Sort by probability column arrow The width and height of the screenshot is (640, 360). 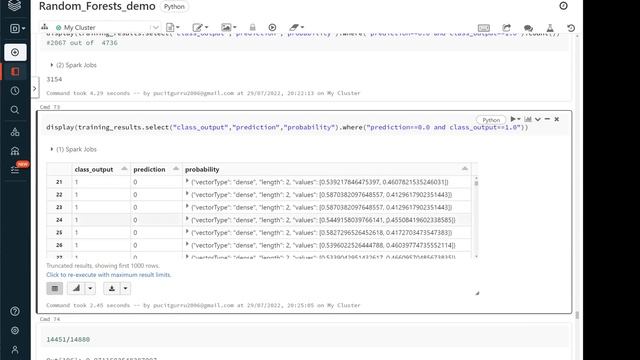coord(464,169)
